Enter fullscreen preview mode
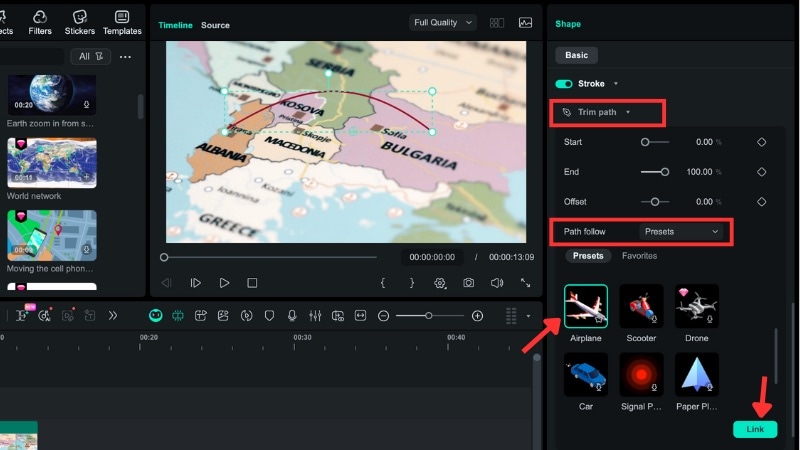The height and width of the screenshot is (450, 800). [525, 283]
